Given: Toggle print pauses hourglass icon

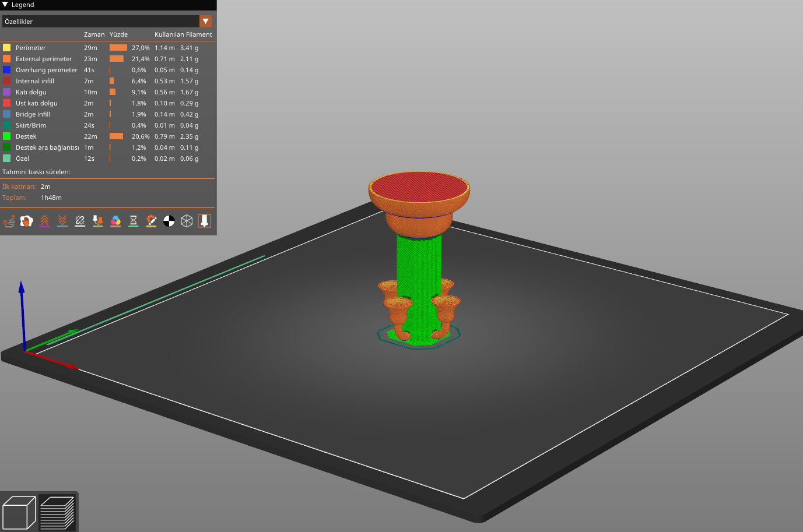Looking at the screenshot, I should point(134,221).
